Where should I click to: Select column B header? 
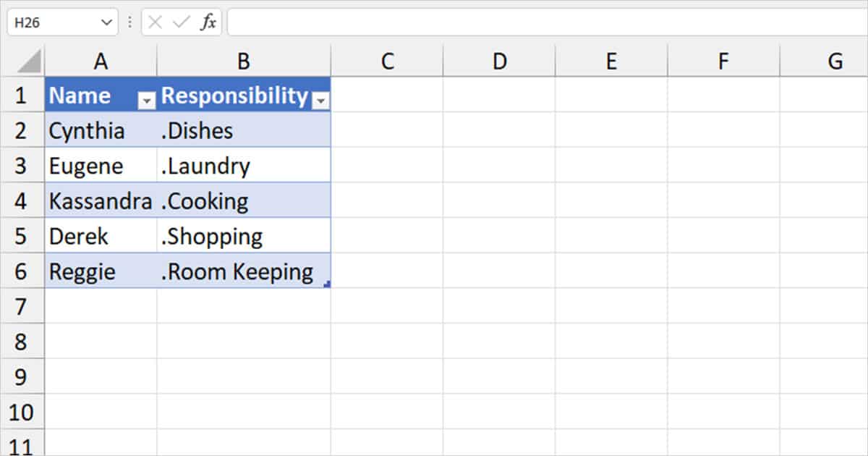coord(244,62)
